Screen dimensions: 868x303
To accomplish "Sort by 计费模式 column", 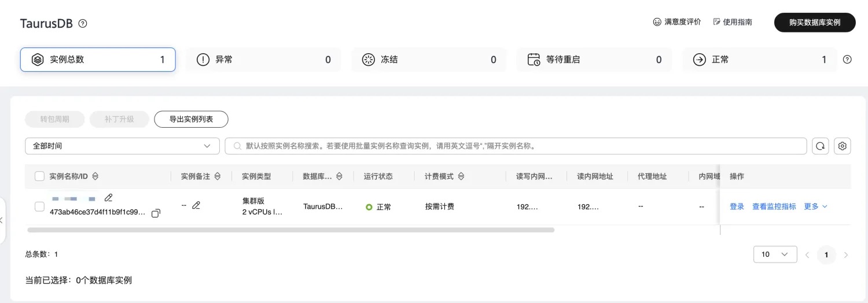I will coord(461,176).
